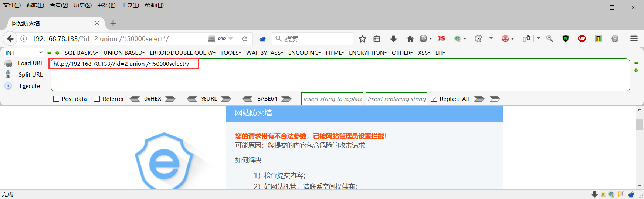Bookmark this page with the star icon

click(362, 38)
